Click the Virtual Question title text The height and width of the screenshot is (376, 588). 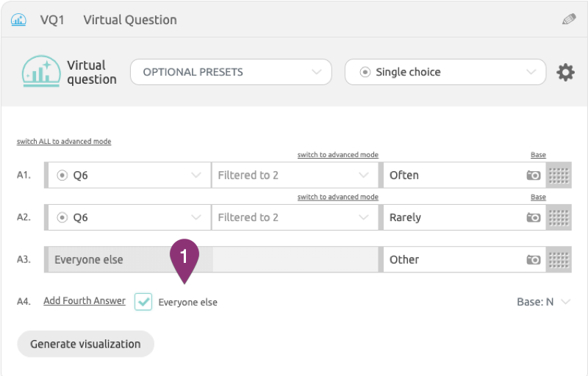click(x=130, y=20)
